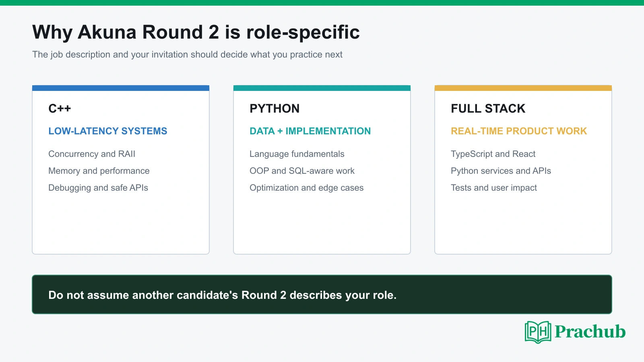Click the blue bar atop C++ card

[x=121, y=88]
